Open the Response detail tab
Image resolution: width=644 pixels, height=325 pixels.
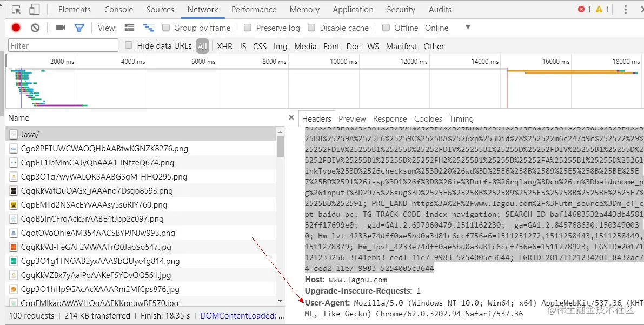click(x=390, y=119)
